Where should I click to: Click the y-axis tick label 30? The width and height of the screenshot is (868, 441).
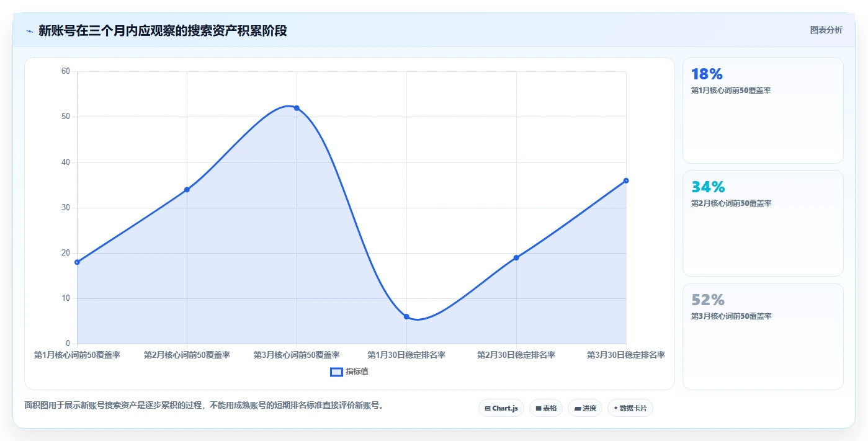point(66,208)
